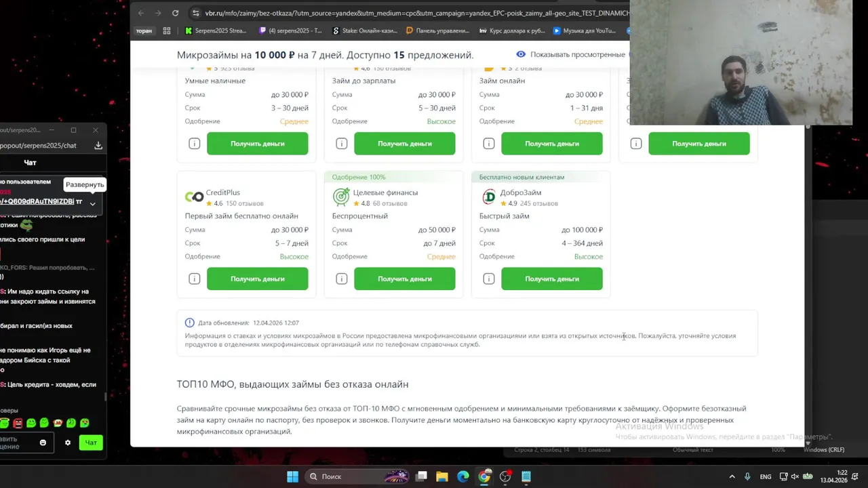Open emoji picker in chat input
The image size is (868, 488).
43,443
